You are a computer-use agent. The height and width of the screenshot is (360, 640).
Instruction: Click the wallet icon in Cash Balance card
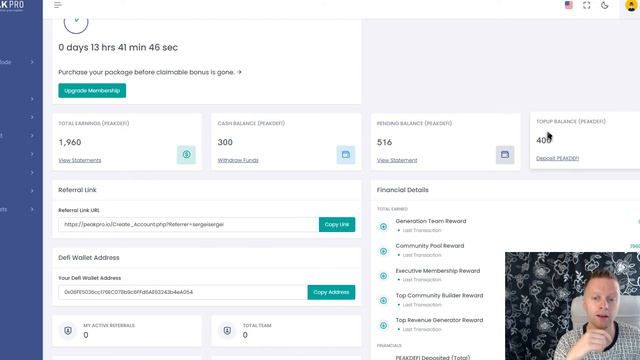[346, 155]
